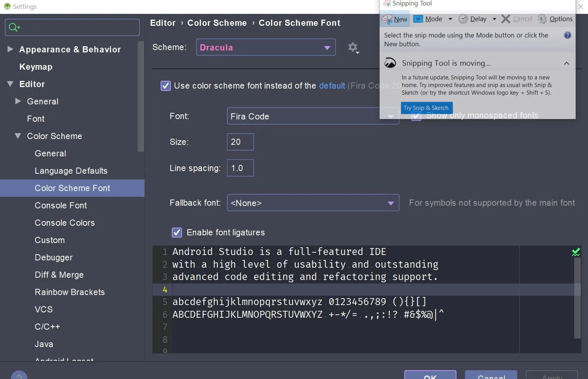Screen dimensions: 588x379
Task: Select Keymap in settings tree
Action: pos(36,67)
